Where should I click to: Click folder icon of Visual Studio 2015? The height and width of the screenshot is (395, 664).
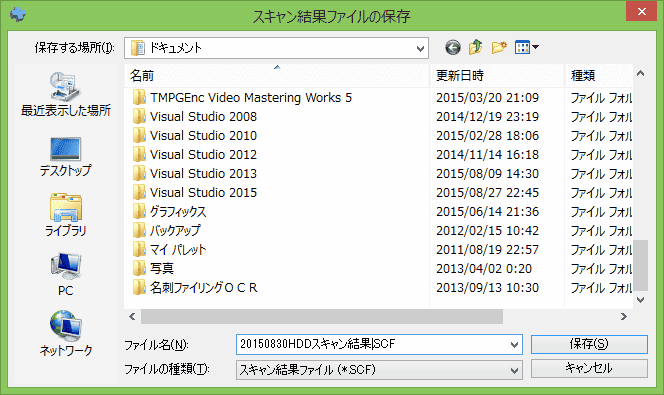click(139, 193)
